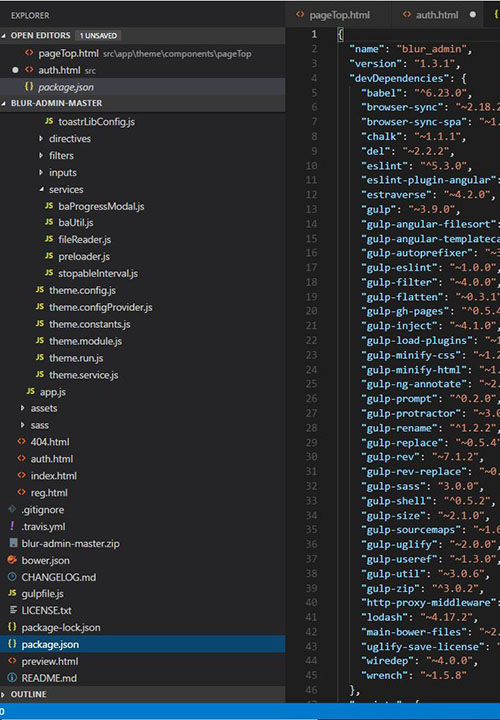Expand the filters folder

tap(41, 155)
